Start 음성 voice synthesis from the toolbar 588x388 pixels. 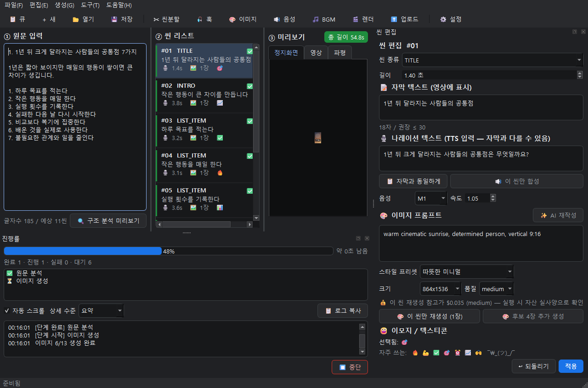tap(284, 19)
